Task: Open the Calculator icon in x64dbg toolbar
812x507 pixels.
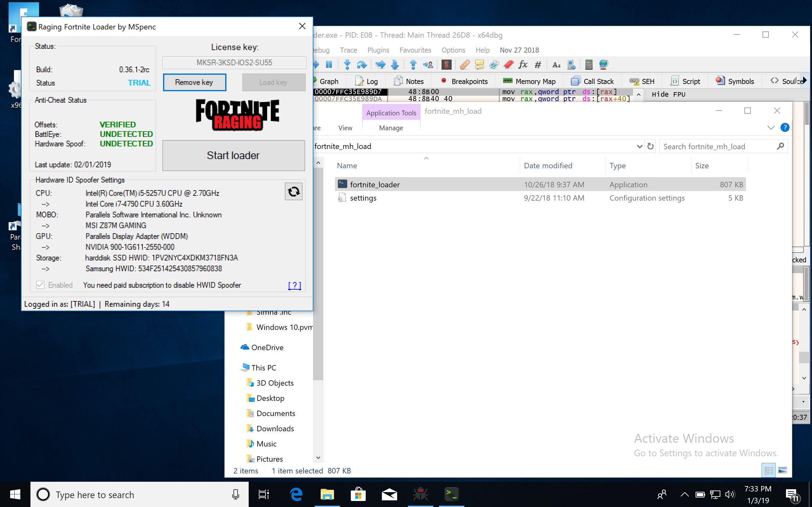Action: tap(588, 64)
